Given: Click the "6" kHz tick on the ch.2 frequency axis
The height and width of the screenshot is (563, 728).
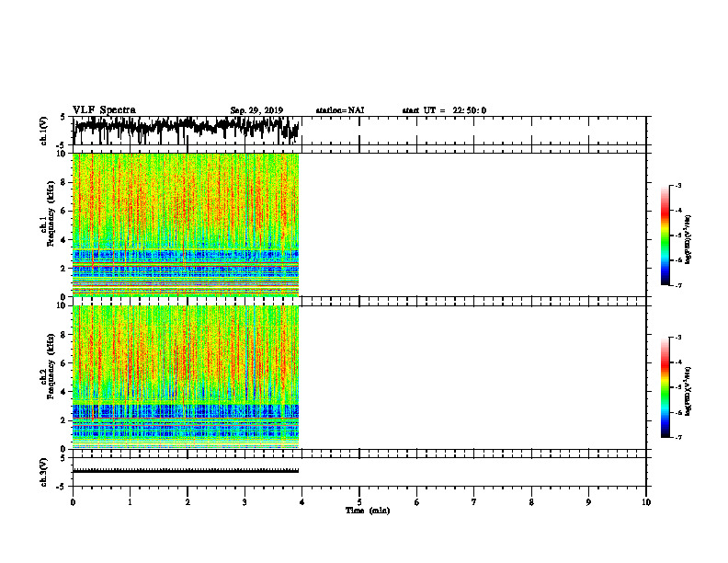Looking at the screenshot, I should click(x=63, y=363).
